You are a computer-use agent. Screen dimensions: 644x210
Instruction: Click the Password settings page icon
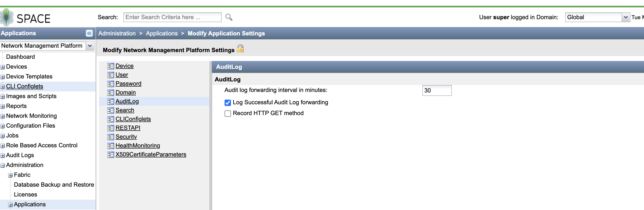(110, 84)
